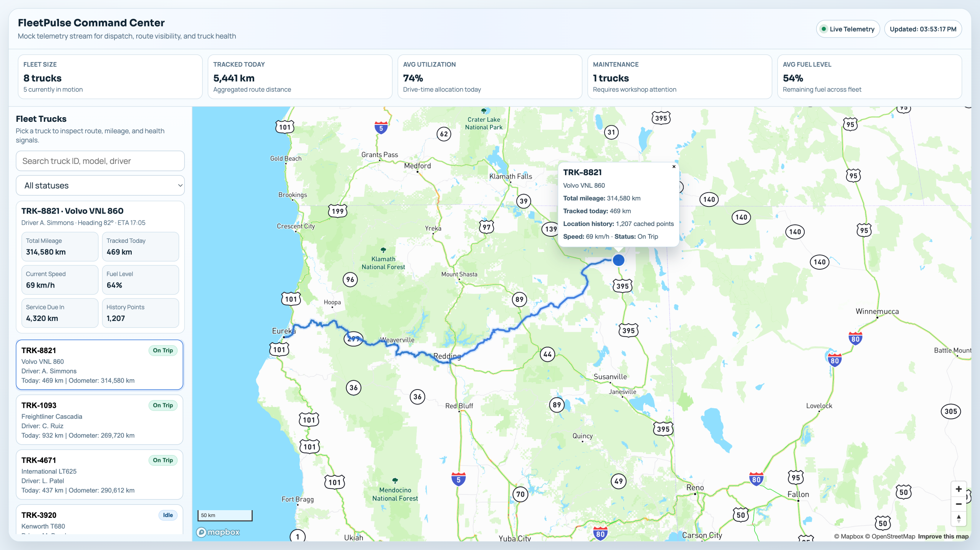Click the status dropdown chevron arrow
Image resolution: width=980 pixels, height=550 pixels.
180,186
